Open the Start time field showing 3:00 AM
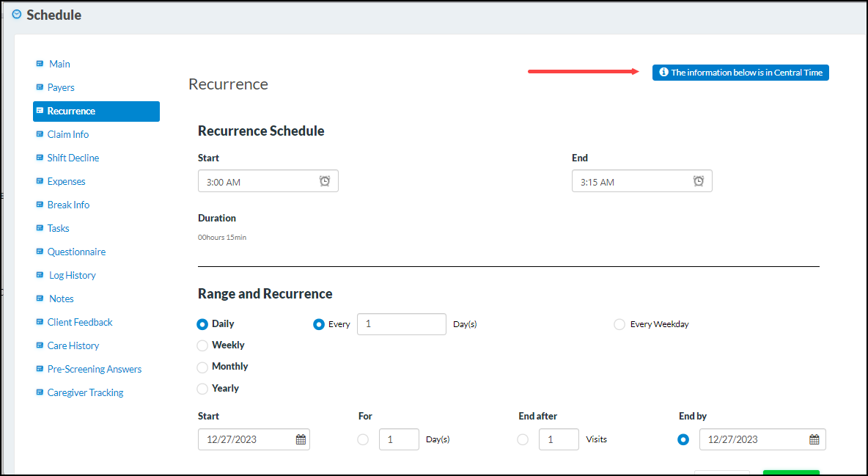The image size is (868, 476). coord(257,180)
